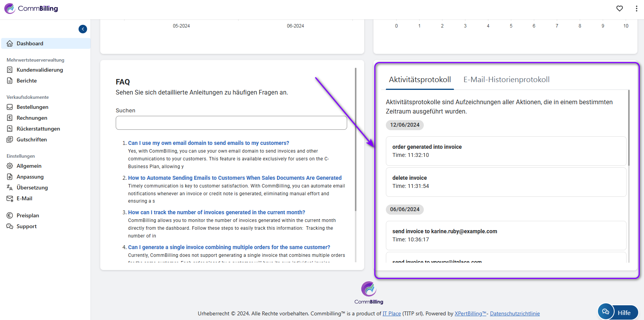This screenshot has width=644, height=320.
Task: Switch to the E-Mail-Historienprotokoll tab
Action: (506, 79)
